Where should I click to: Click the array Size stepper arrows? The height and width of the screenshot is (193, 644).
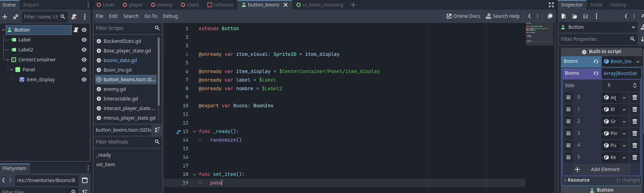tap(634, 85)
